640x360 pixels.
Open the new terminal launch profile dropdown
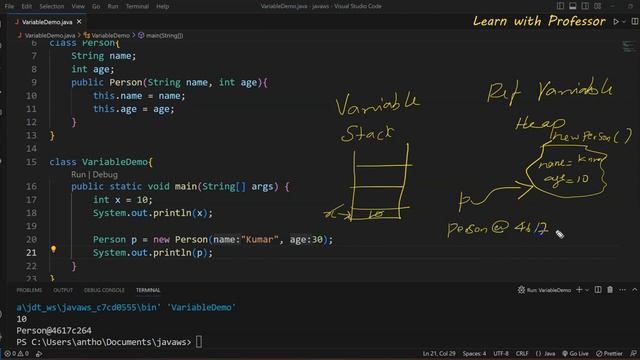(x=587, y=290)
